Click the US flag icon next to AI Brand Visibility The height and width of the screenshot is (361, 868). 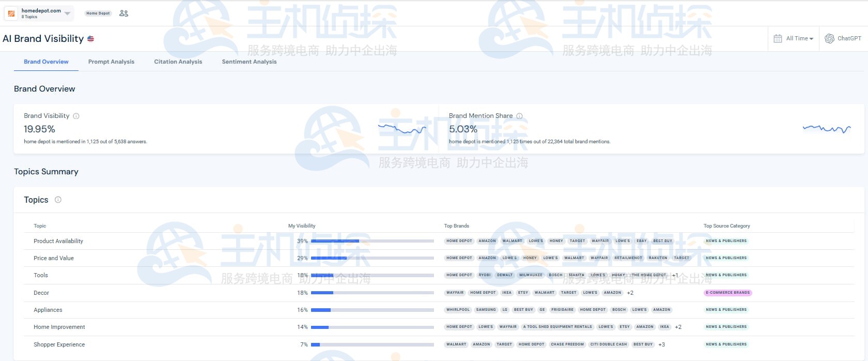pyautogui.click(x=91, y=39)
